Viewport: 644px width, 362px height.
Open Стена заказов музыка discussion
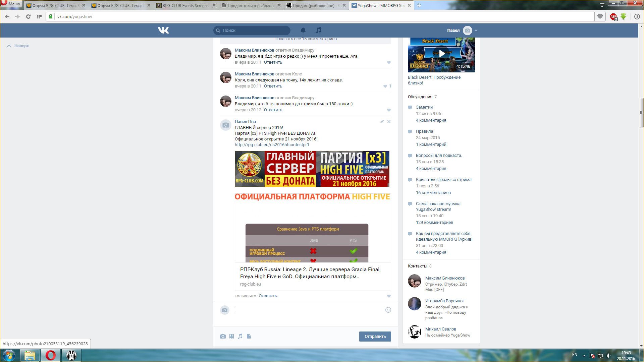tap(438, 206)
